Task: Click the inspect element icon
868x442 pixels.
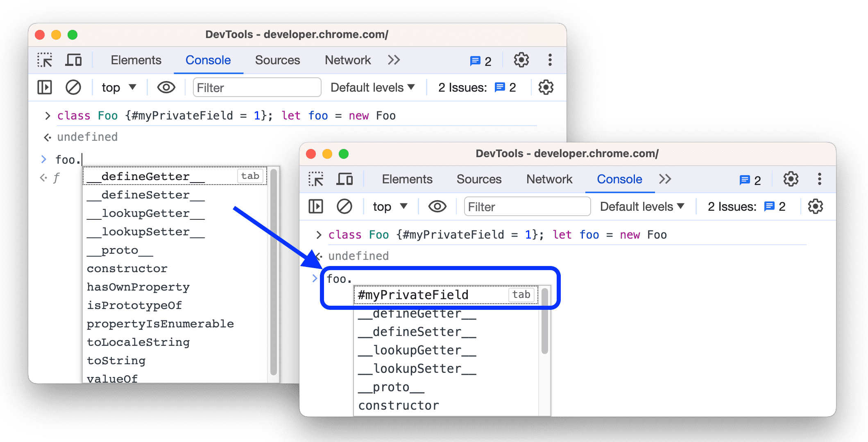Action: pos(45,60)
